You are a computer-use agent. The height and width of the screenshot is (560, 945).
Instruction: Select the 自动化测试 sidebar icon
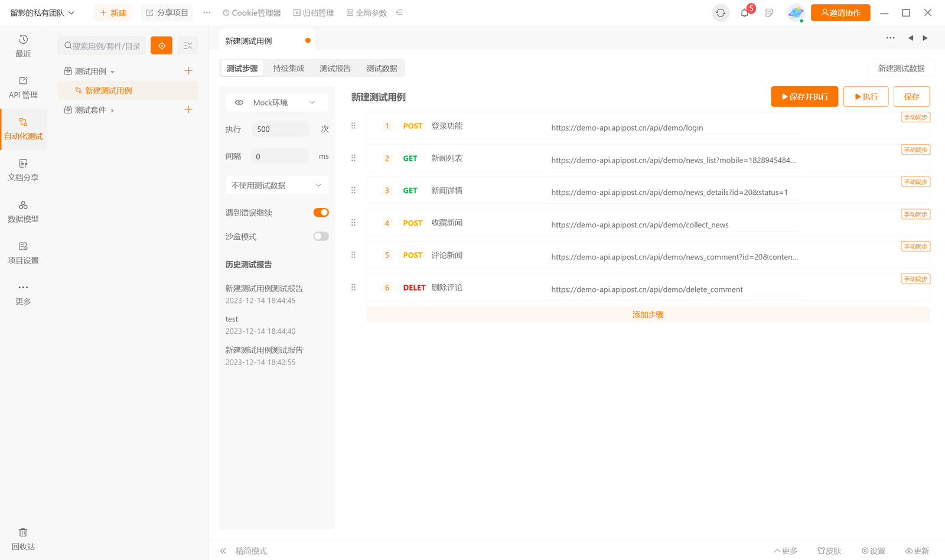pyautogui.click(x=23, y=129)
